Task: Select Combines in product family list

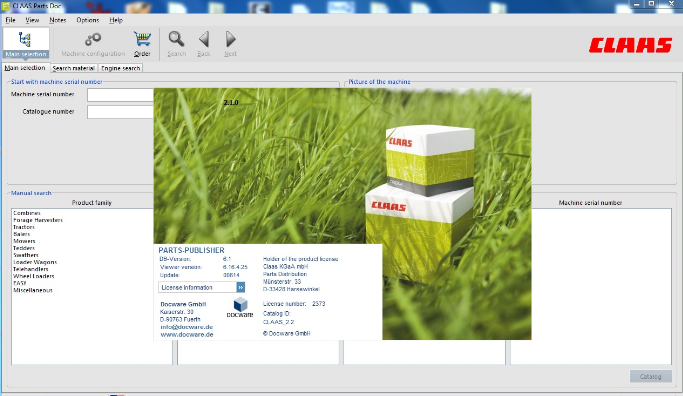Action: click(x=27, y=213)
